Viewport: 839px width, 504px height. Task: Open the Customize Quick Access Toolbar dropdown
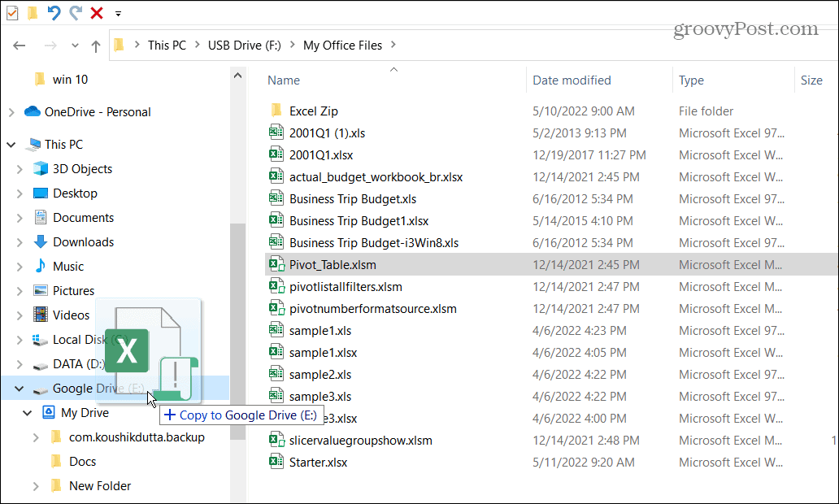(117, 13)
